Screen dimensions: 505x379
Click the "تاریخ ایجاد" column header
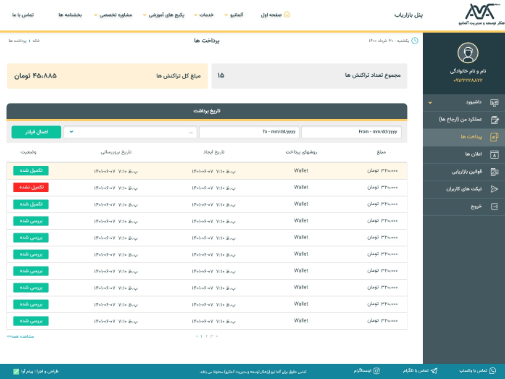pyautogui.click(x=214, y=152)
